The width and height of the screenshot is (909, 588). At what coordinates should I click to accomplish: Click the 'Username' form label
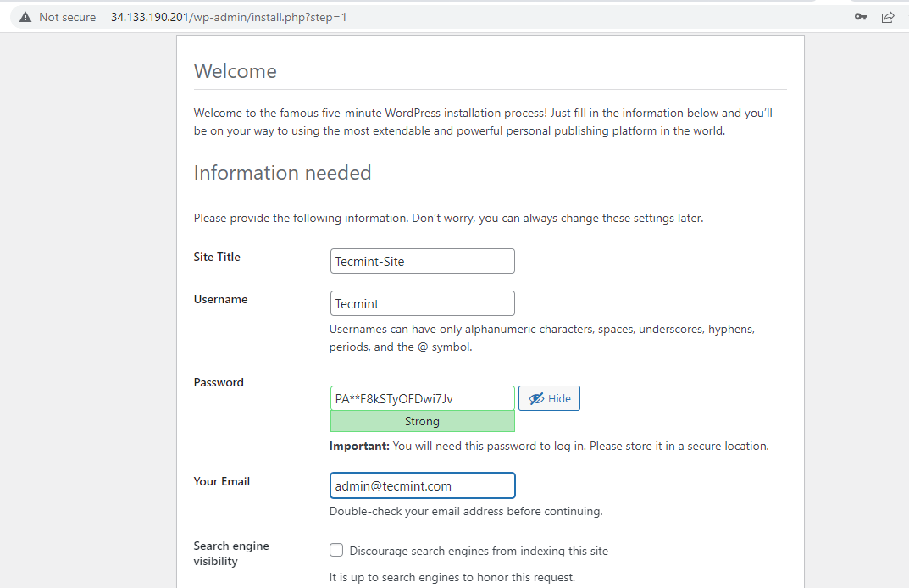pos(220,299)
